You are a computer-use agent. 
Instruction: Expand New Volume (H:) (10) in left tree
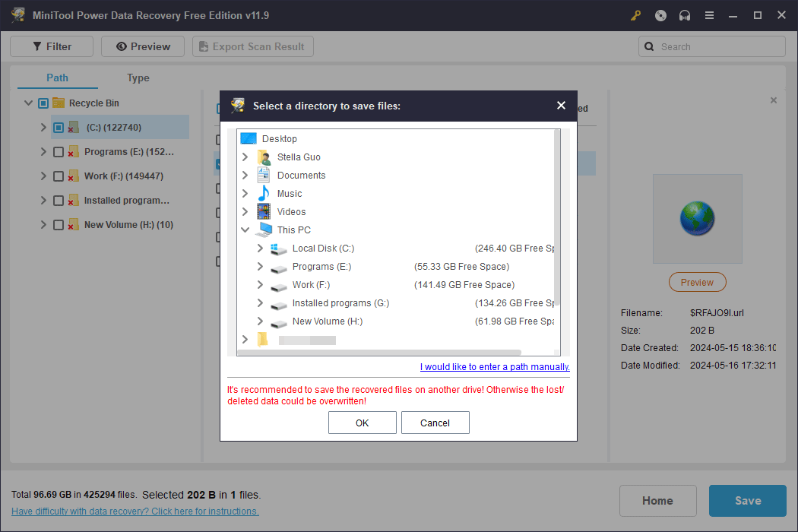(x=43, y=224)
